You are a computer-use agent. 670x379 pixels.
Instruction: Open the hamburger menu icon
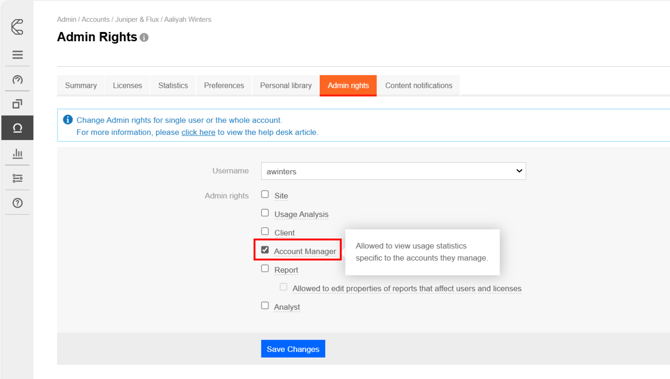18,55
